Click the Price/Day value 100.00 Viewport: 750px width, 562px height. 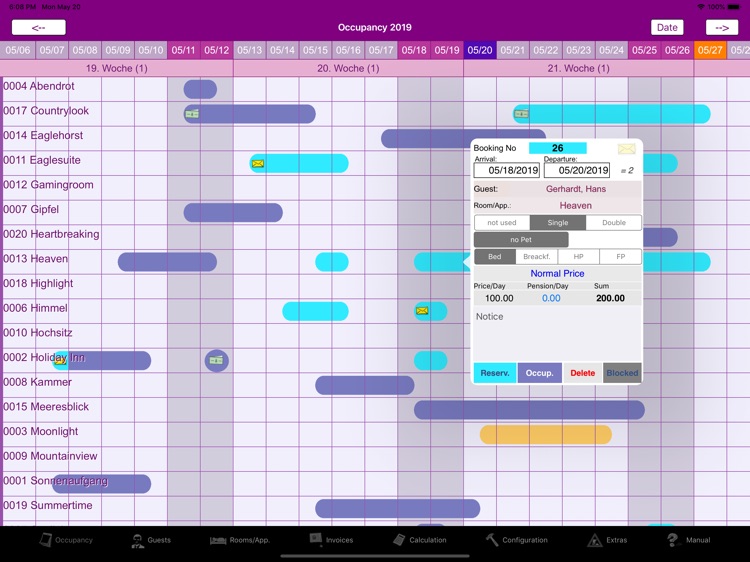click(499, 298)
